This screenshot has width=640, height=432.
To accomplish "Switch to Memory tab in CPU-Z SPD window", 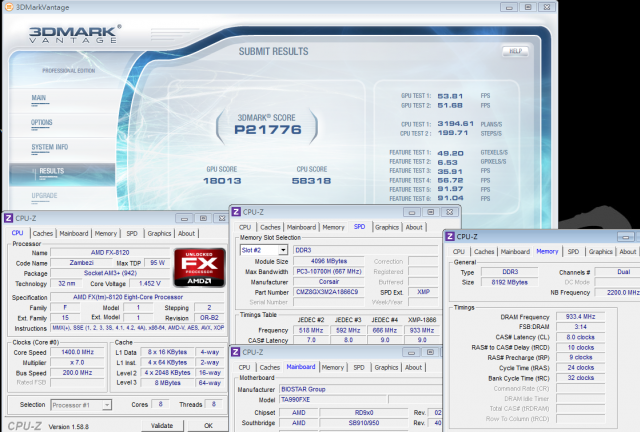I will point(333,227).
